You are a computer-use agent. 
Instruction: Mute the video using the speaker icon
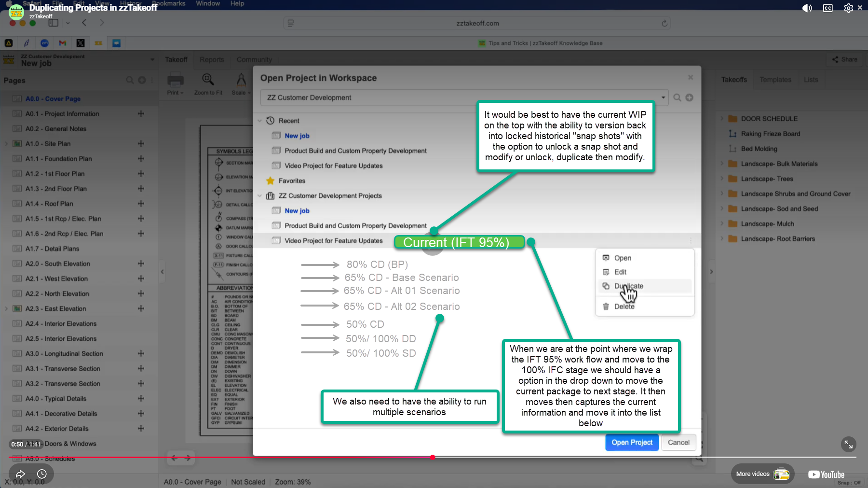tap(807, 8)
